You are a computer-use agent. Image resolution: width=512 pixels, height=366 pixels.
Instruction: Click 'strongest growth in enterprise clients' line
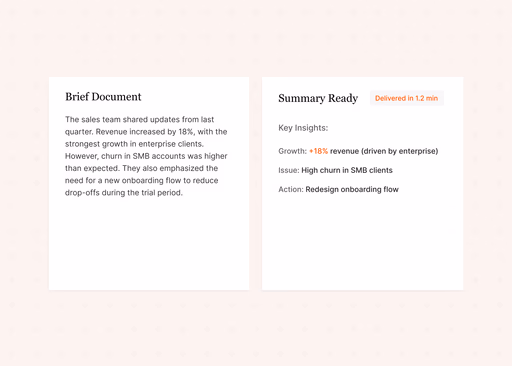point(134,144)
